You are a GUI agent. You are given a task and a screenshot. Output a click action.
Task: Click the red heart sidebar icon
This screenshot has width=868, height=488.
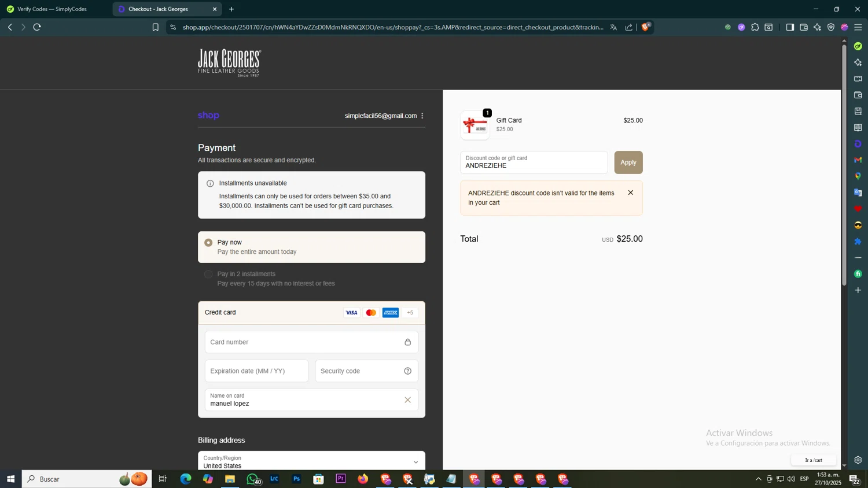point(858,209)
